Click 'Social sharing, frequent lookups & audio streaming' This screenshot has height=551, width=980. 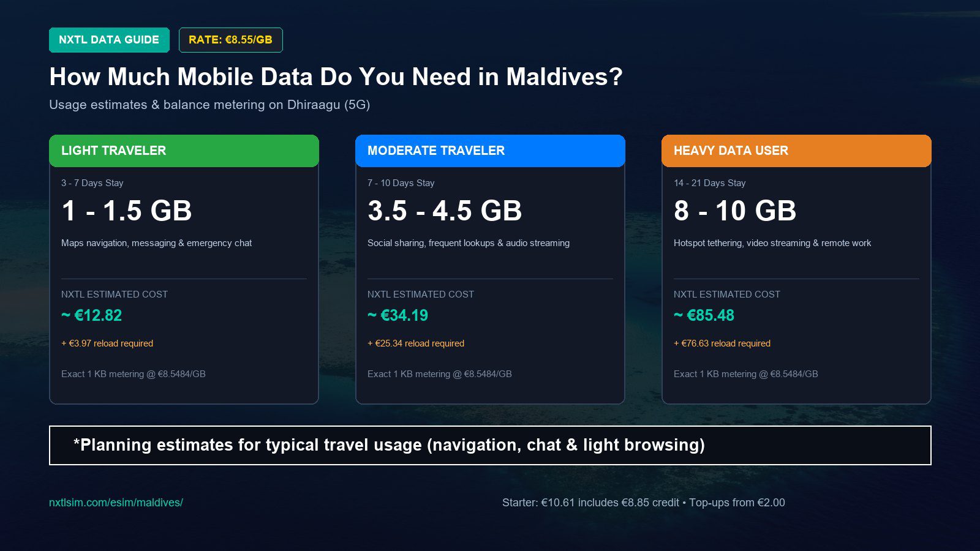click(x=469, y=243)
